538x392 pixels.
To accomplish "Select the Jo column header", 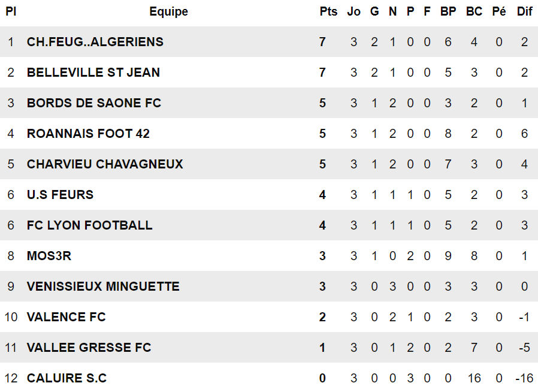I will [x=353, y=11].
